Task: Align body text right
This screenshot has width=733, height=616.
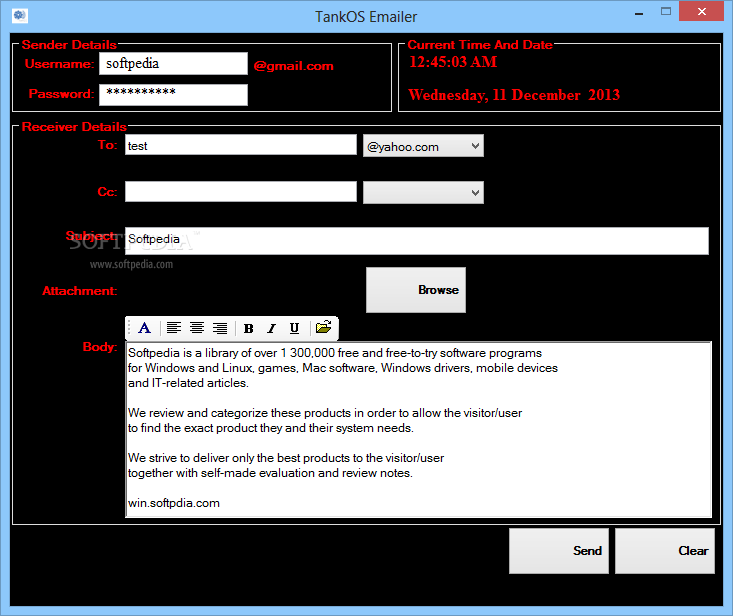Action: click(x=220, y=328)
